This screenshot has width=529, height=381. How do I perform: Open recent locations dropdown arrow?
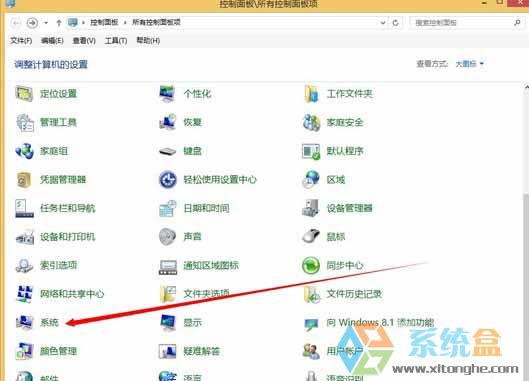tap(46, 23)
